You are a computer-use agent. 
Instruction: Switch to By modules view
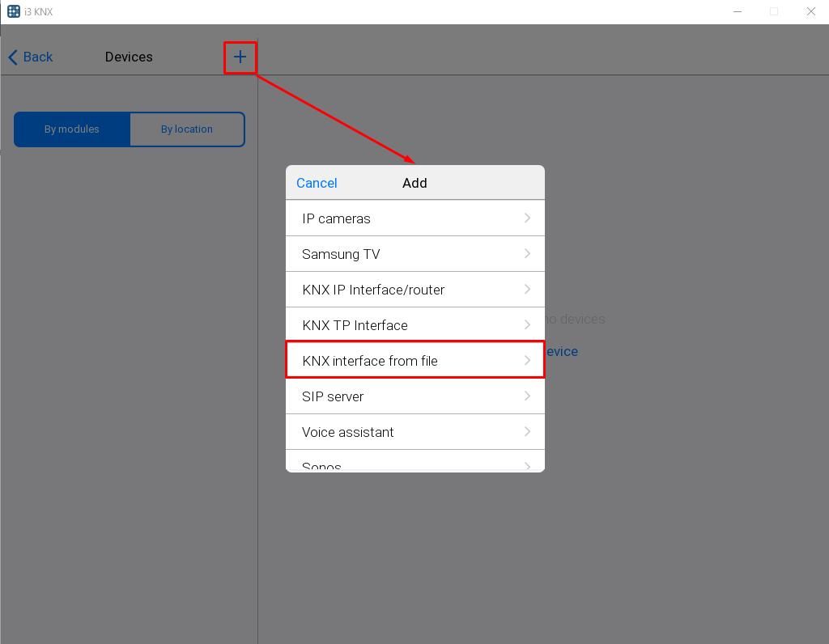click(x=72, y=129)
